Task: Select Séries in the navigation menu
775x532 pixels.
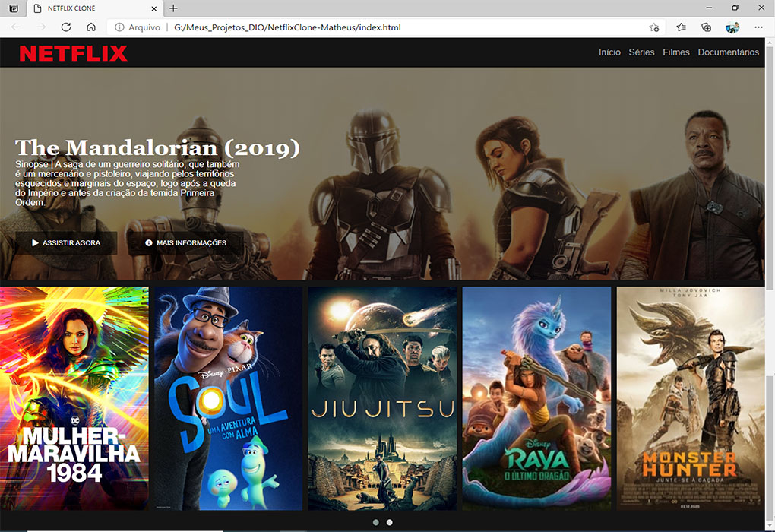Action: pyautogui.click(x=641, y=52)
